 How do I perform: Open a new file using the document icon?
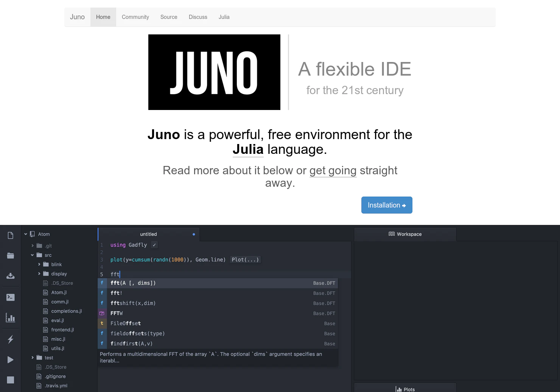click(10, 235)
